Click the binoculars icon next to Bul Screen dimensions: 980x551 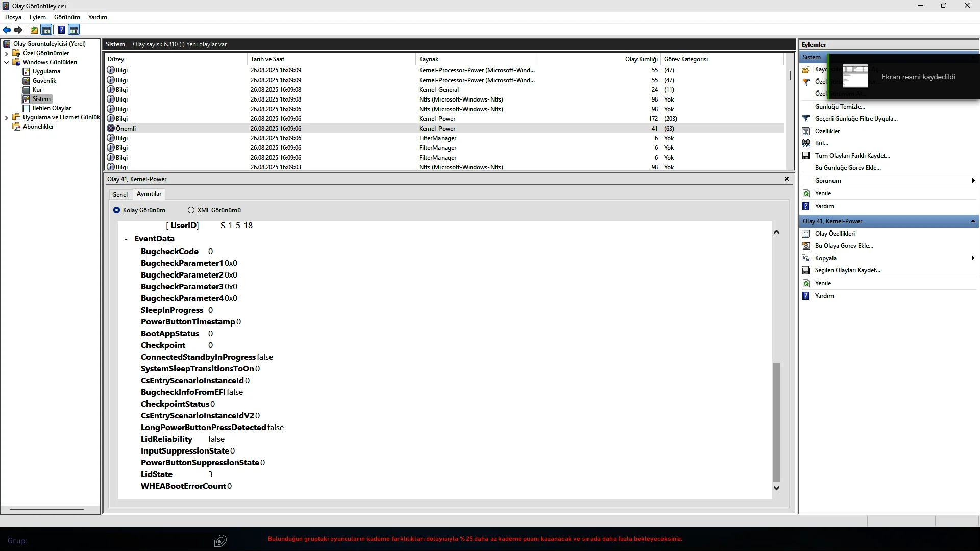tap(806, 143)
